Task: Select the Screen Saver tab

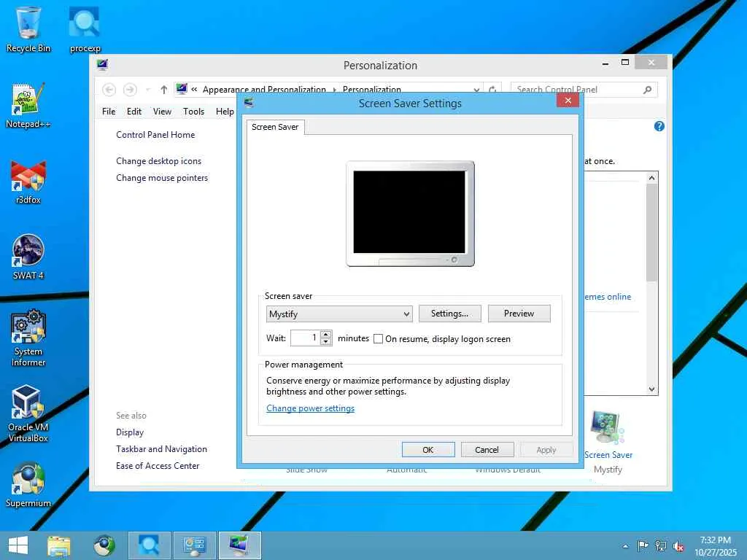Action: [x=275, y=127]
